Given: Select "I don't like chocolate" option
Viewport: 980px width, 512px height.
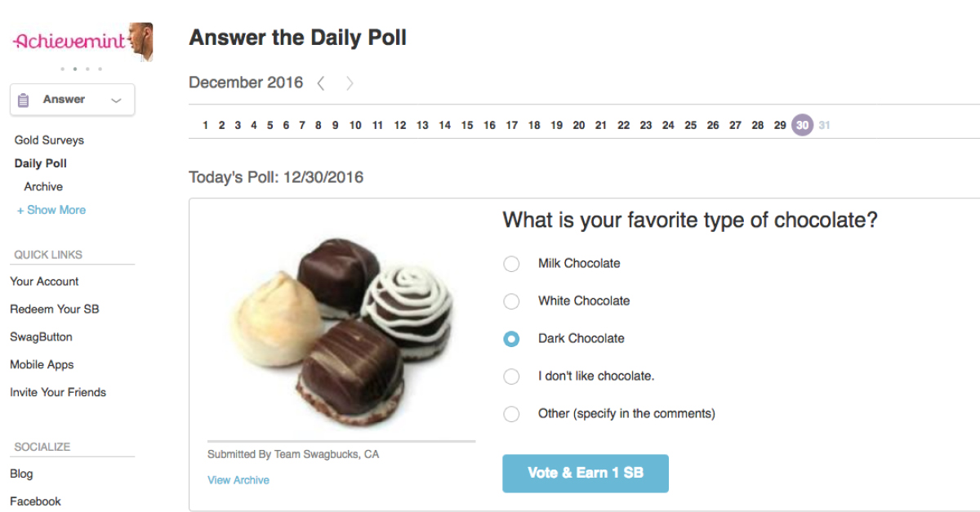Looking at the screenshot, I should click(x=511, y=376).
